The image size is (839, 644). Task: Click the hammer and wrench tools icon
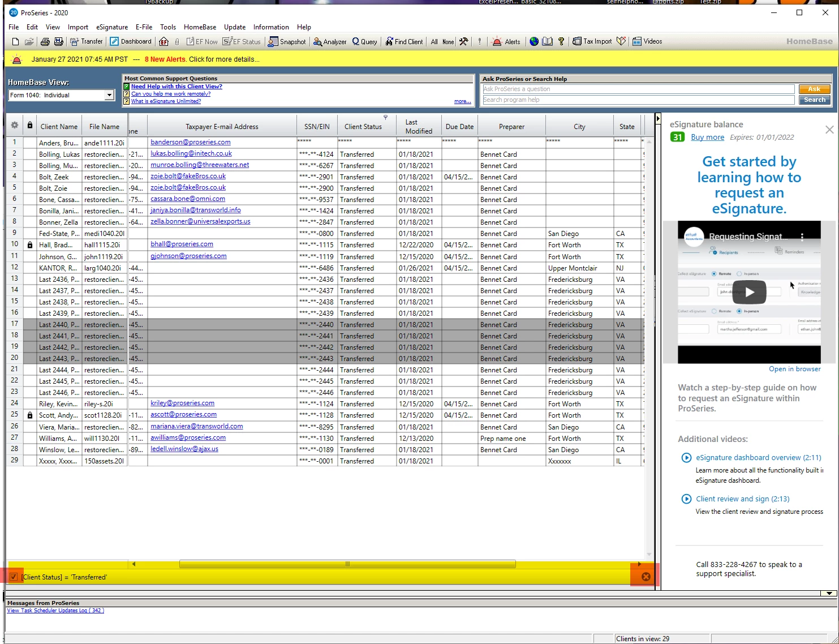tap(463, 41)
